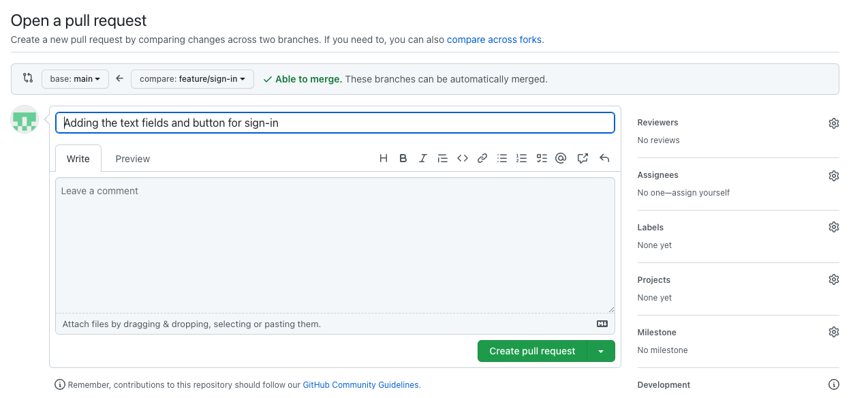Click the Development info icon
This screenshot has height=398, width=868.
(834, 384)
